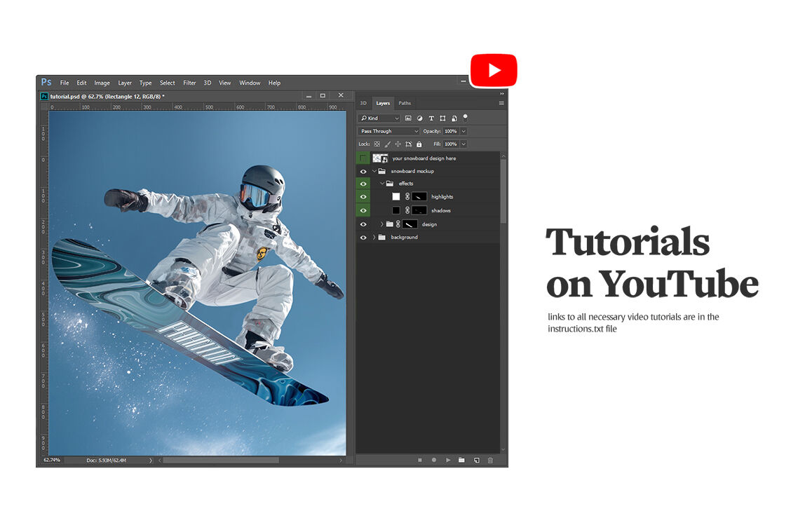
Task: Click the lock position icon
Action: point(398,144)
